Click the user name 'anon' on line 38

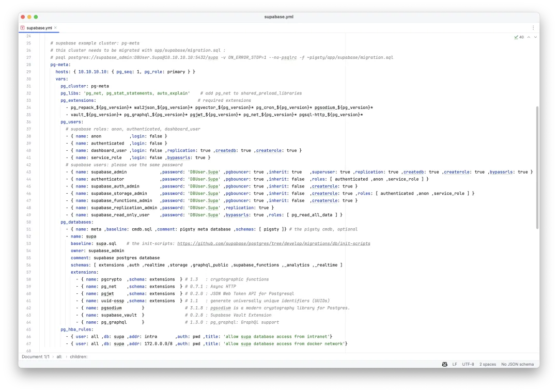[x=96, y=136]
